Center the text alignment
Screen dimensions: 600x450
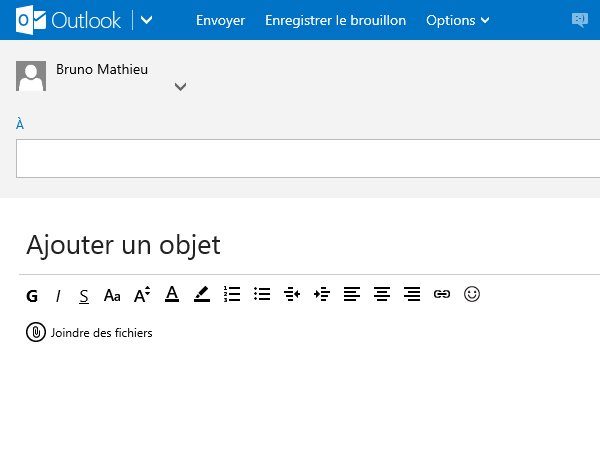(x=382, y=294)
